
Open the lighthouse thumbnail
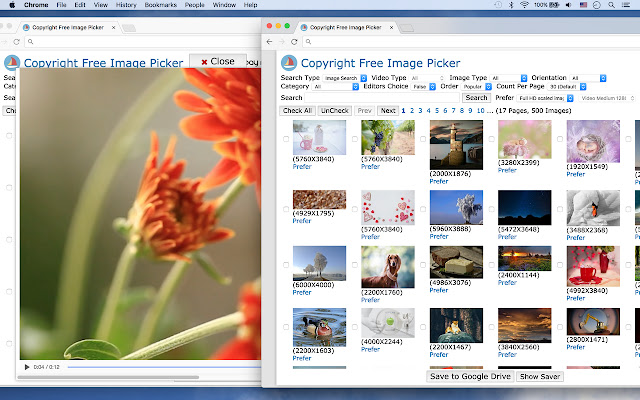[x=456, y=145]
